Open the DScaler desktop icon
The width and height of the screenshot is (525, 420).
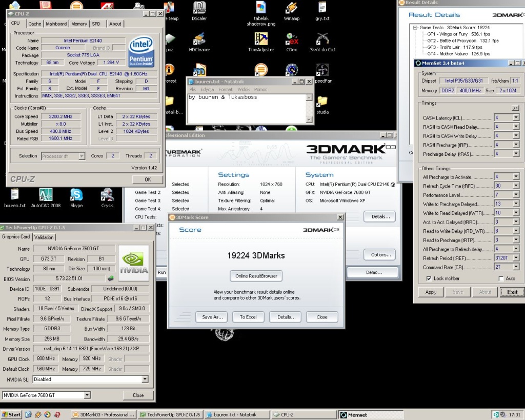199,10
